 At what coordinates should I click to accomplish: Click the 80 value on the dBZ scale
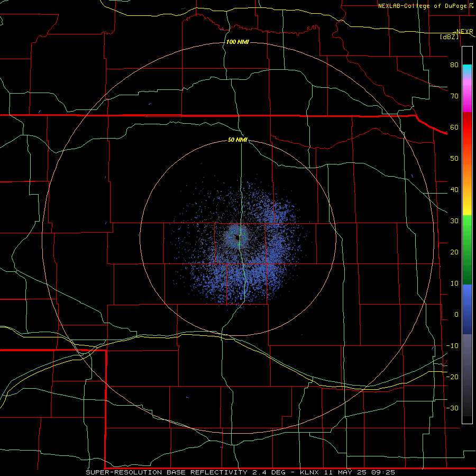(x=454, y=65)
